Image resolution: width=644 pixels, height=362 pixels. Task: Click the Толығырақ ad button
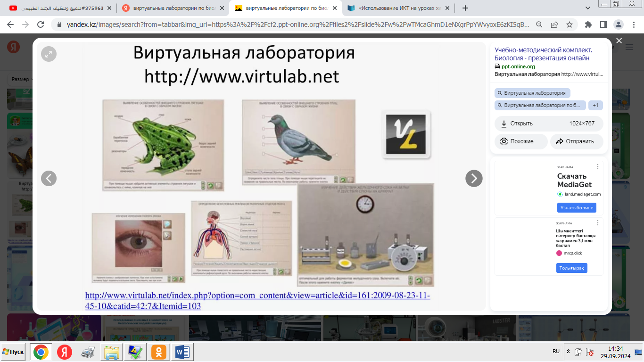(572, 268)
